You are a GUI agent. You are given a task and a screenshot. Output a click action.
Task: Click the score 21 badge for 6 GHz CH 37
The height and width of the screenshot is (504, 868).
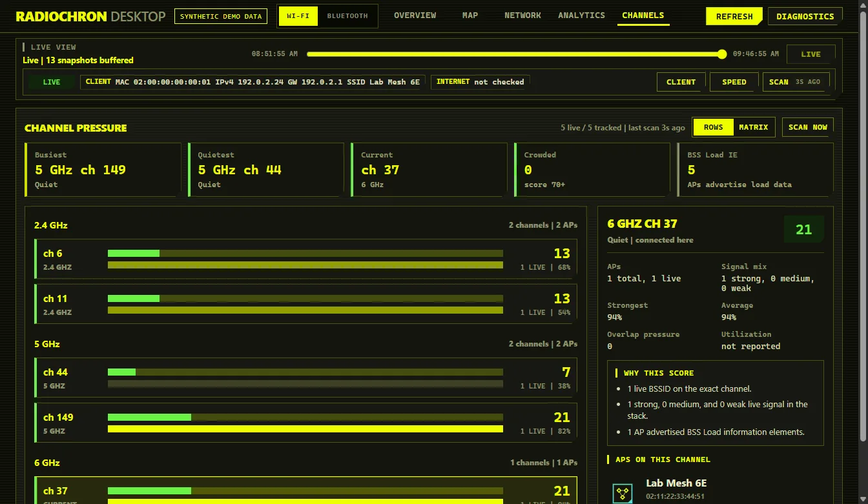pyautogui.click(x=803, y=230)
